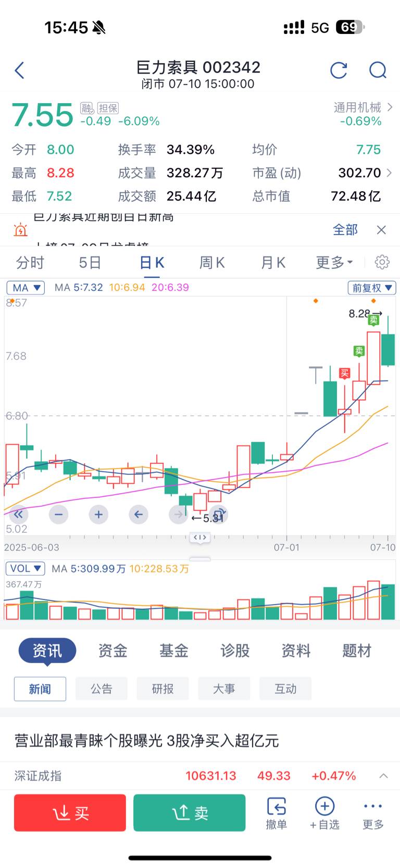400x868 pixels.
Task: Jump to earliest with double-left arrow
Action: click(18, 515)
